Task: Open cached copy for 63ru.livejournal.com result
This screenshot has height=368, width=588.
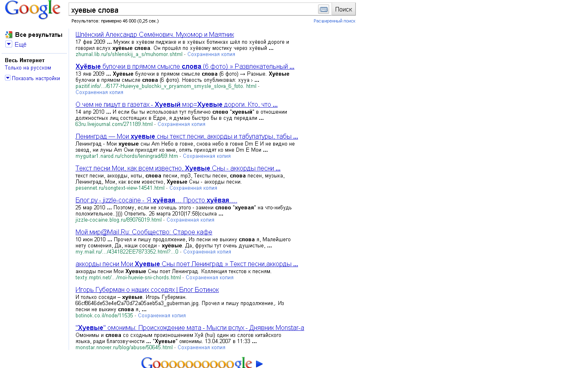Action: click(181, 124)
